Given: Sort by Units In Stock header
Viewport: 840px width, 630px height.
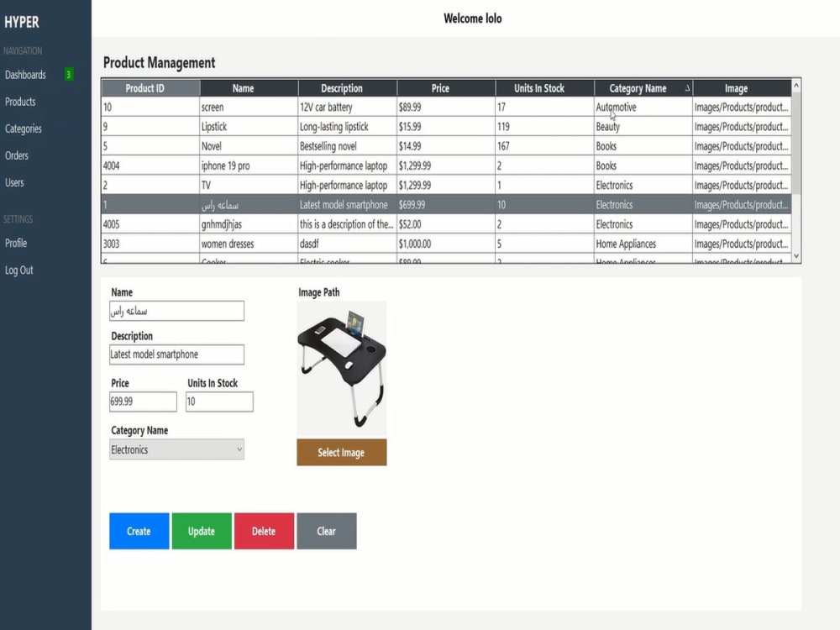Looking at the screenshot, I should click(545, 88).
